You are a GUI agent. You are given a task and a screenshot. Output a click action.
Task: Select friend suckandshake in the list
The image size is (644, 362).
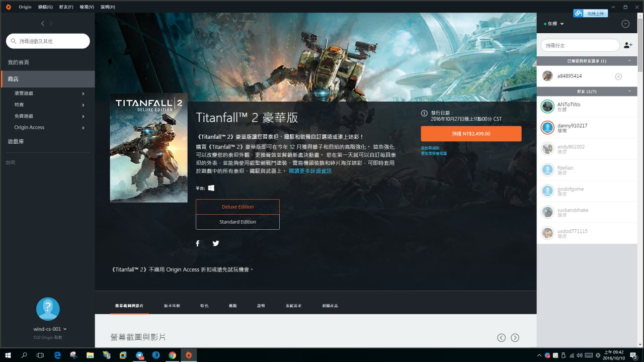tap(587, 212)
